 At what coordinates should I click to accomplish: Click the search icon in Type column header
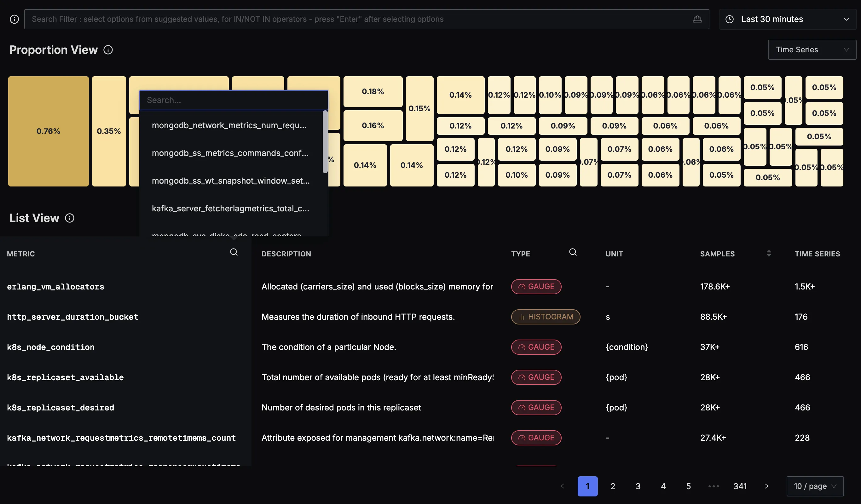[x=573, y=252]
